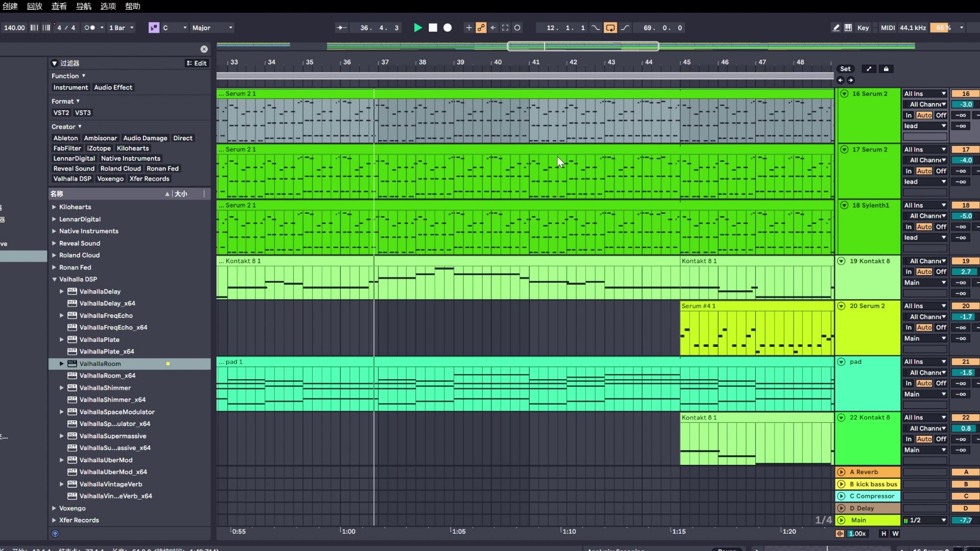
Task: Toggle the VST3 format filter
Action: tap(83, 113)
